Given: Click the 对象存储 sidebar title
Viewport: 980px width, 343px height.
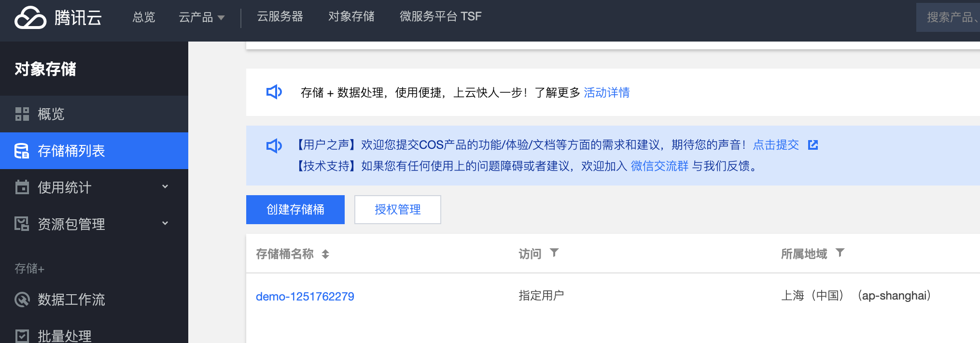Looking at the screenshot, I should tap(45, 69).
